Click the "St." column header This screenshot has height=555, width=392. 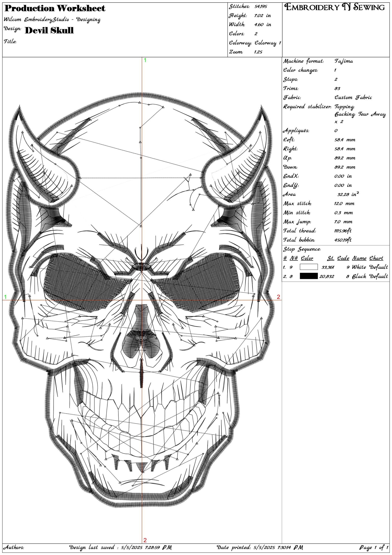pos(331,258)
